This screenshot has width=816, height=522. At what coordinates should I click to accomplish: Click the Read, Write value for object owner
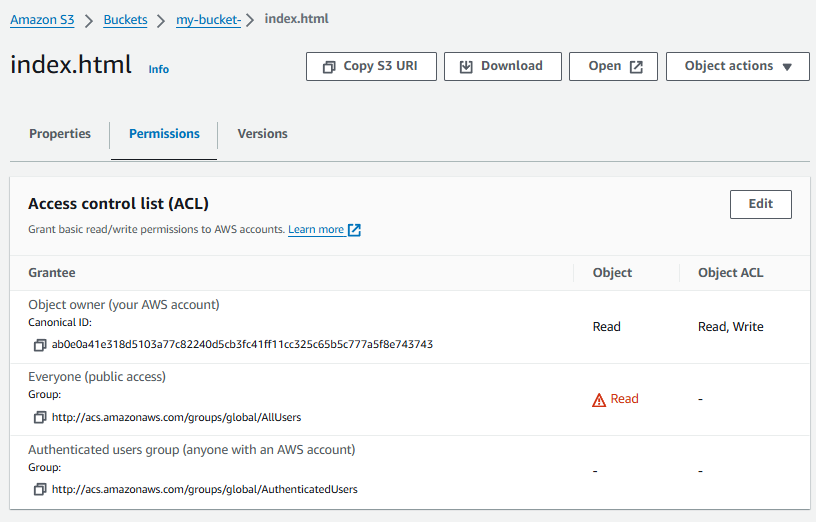point(731,327)
